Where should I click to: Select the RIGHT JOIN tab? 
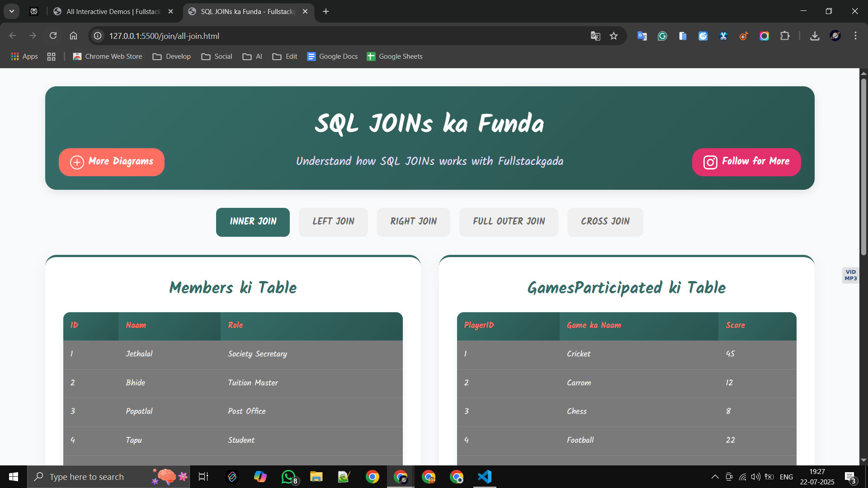tap(414, 222)
